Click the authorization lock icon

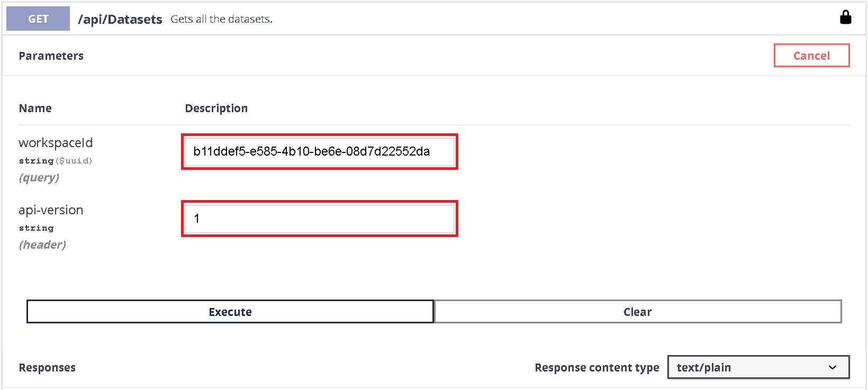click(845, 17)
